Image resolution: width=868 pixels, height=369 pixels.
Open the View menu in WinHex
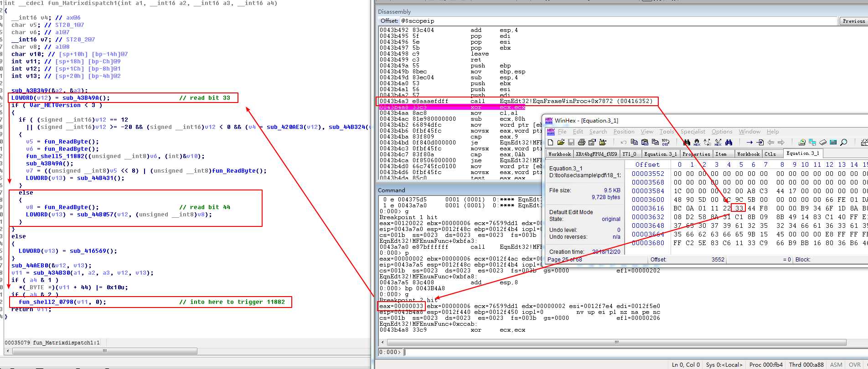tap(647, 132)
